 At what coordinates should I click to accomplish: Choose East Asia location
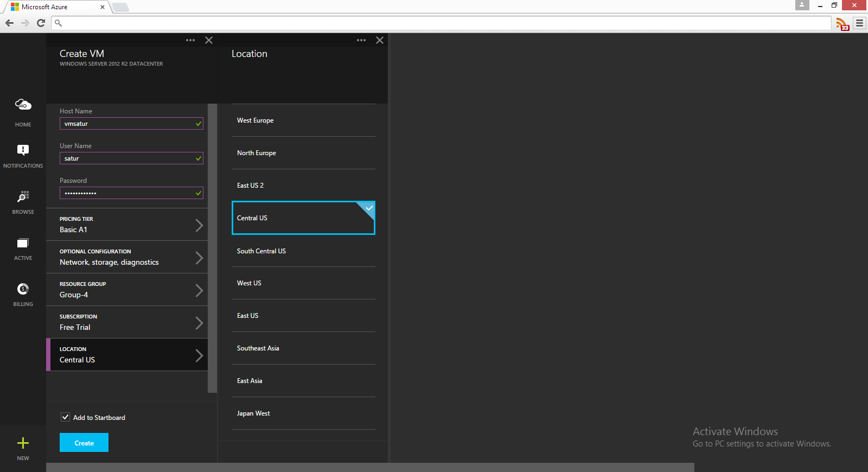pos(303,381)
